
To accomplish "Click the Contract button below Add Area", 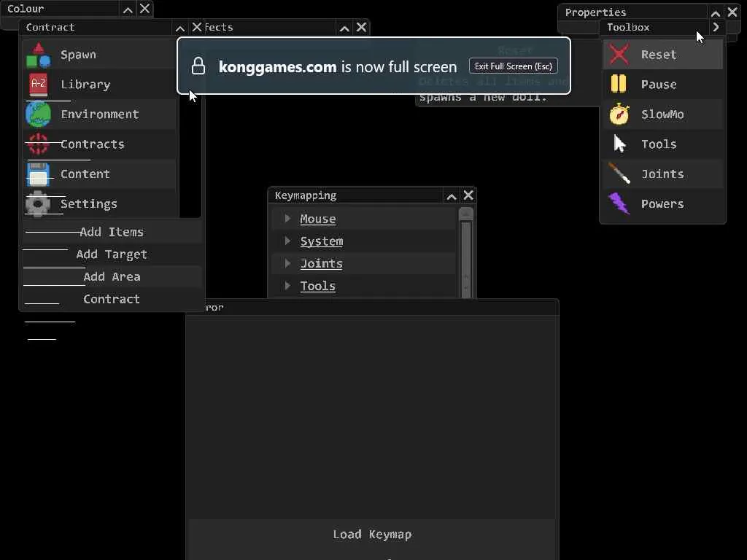I will pos(112,299).
